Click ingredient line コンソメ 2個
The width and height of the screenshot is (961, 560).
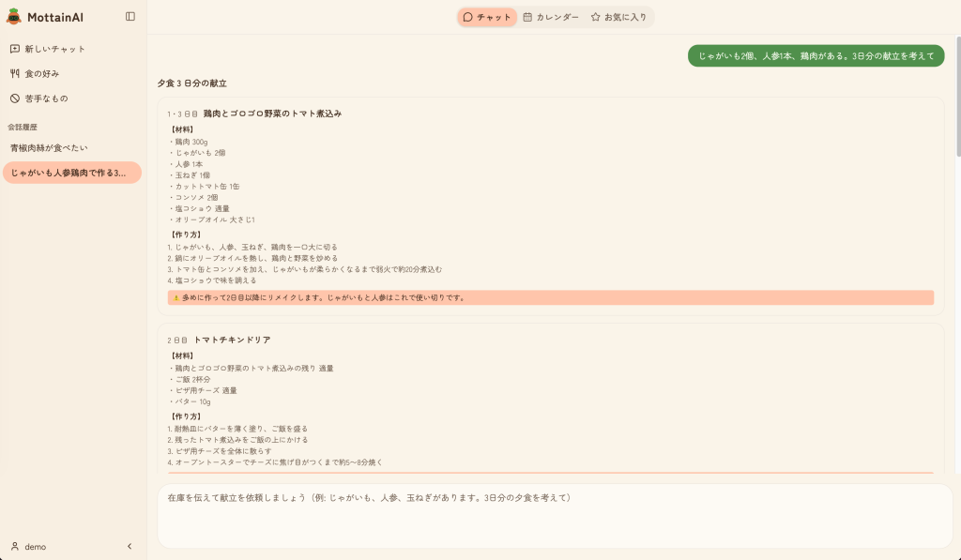pyautogui.click(x=193, y=197)
